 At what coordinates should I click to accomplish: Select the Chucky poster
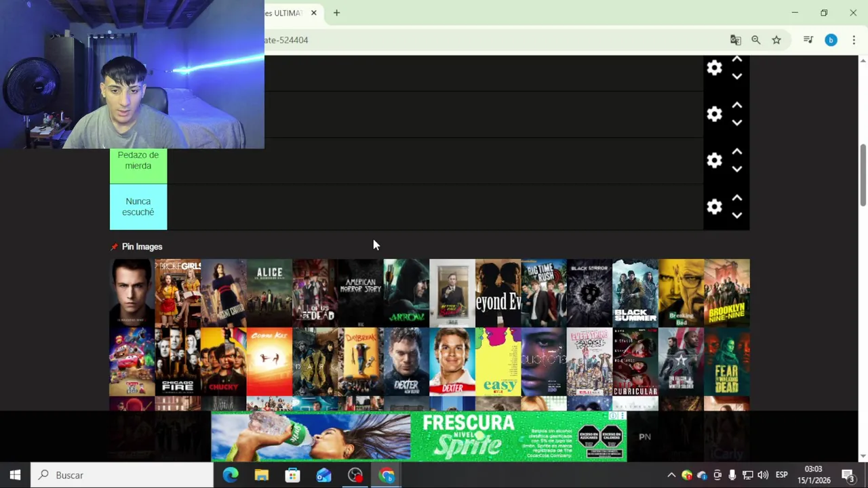224,362
